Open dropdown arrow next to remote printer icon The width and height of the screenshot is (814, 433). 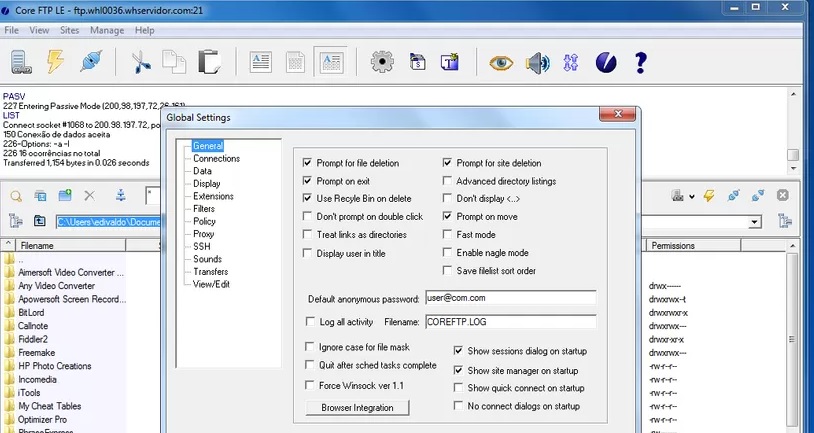[x=692, y=196]
